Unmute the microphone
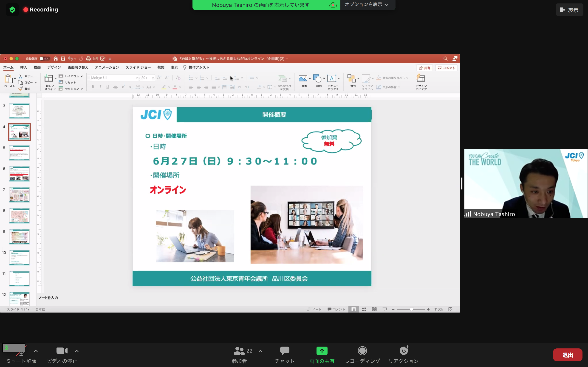The width and height of the screenshot is (588, 367). click(21, 354)
